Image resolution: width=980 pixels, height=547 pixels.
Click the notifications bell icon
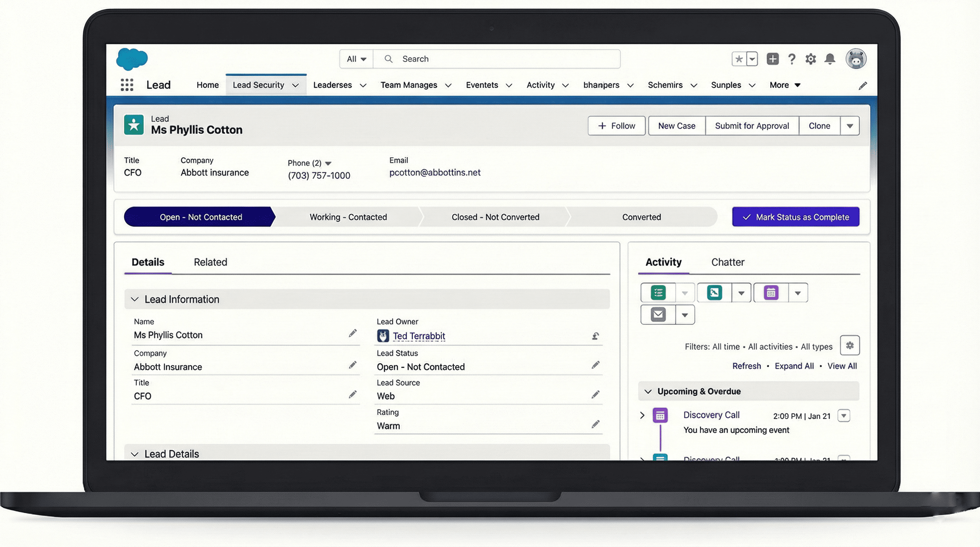830,59
